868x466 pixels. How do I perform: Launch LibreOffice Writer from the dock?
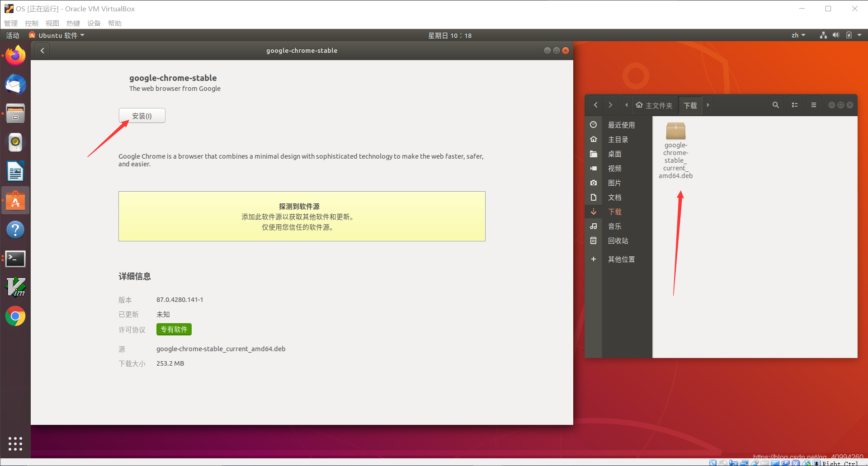[x=15, y=171]
